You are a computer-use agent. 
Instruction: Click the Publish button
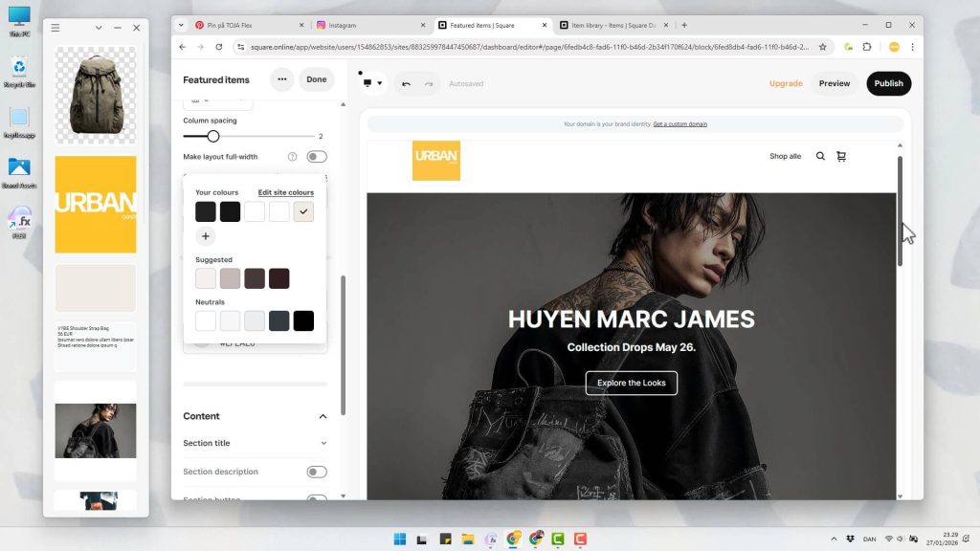[888, 83]
